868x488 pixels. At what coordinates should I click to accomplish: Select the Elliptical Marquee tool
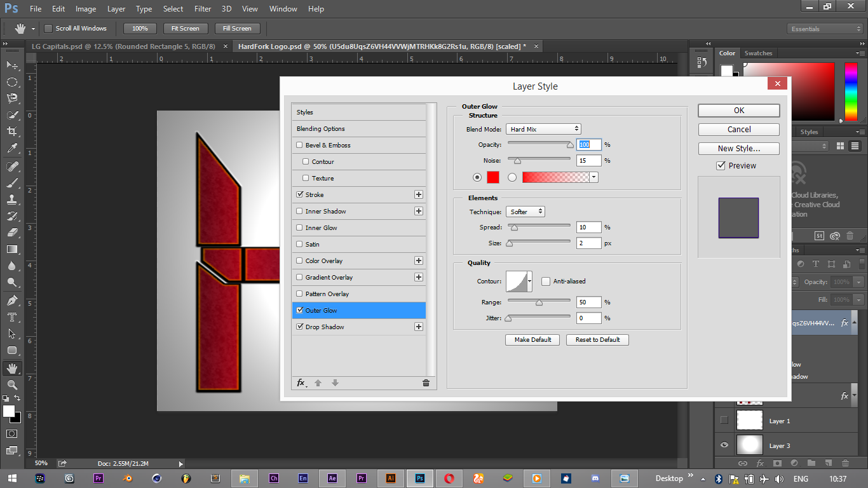[12, 82]
